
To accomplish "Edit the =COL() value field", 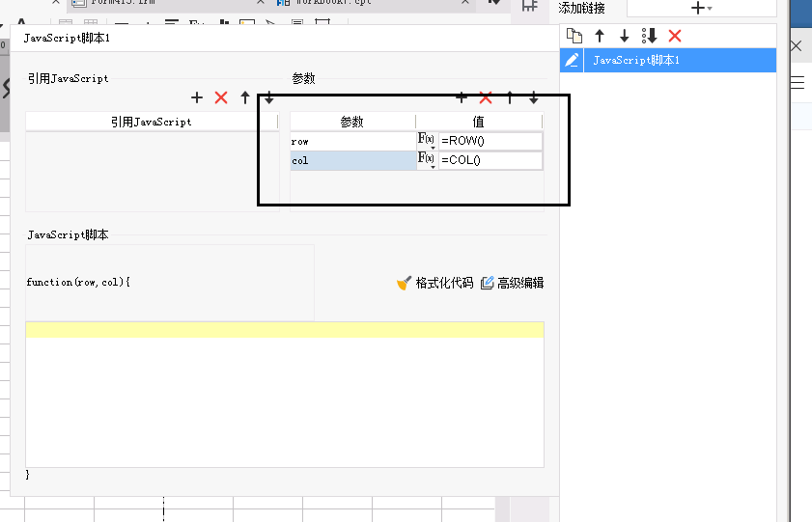I will click(x=490, y=160).
